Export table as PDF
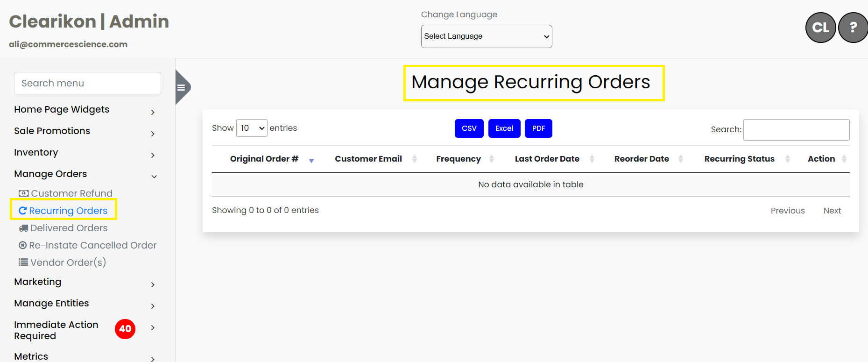Viewport: 868px width, 362px height. coord(538,128)
